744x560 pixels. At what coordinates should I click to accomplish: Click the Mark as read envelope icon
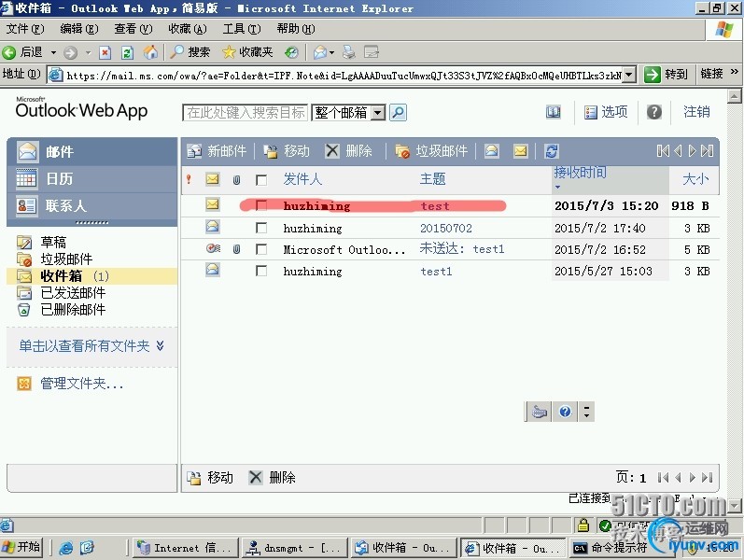[x=492, y=151]
